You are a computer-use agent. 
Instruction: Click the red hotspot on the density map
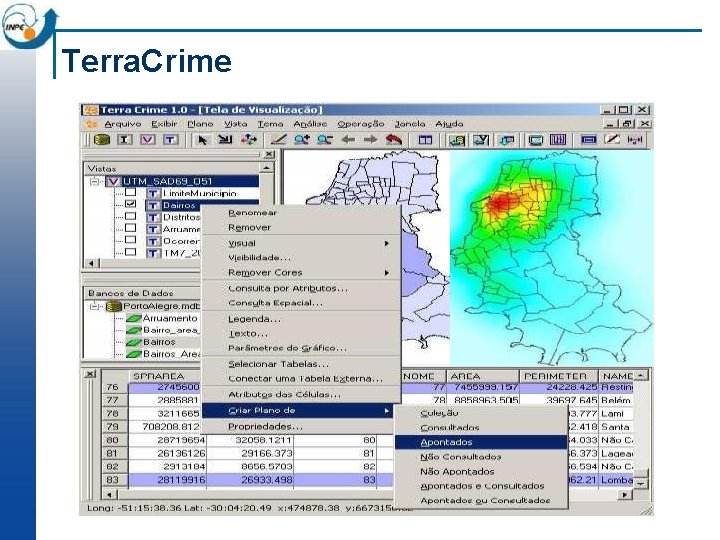pyautogui.click(x=500, y=202)
